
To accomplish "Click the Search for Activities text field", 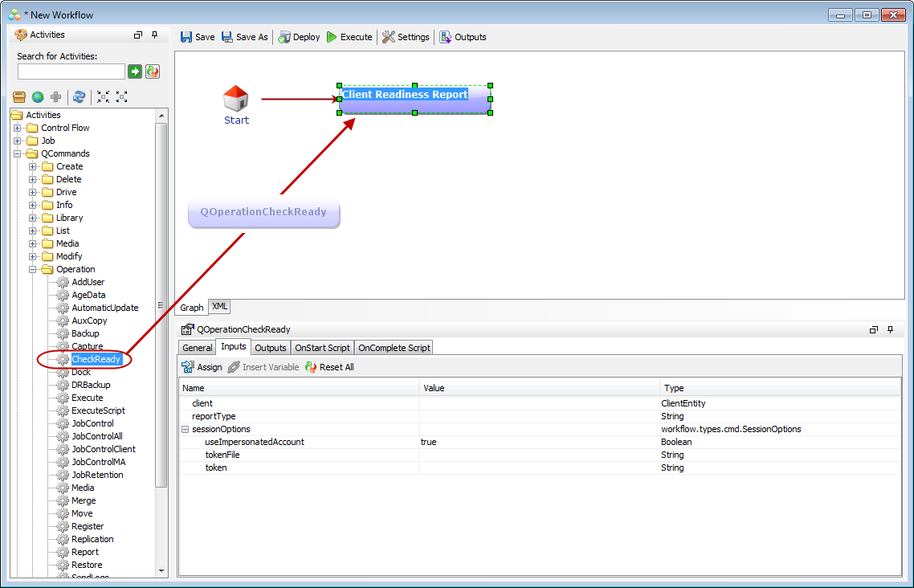I will click(71, 71).
